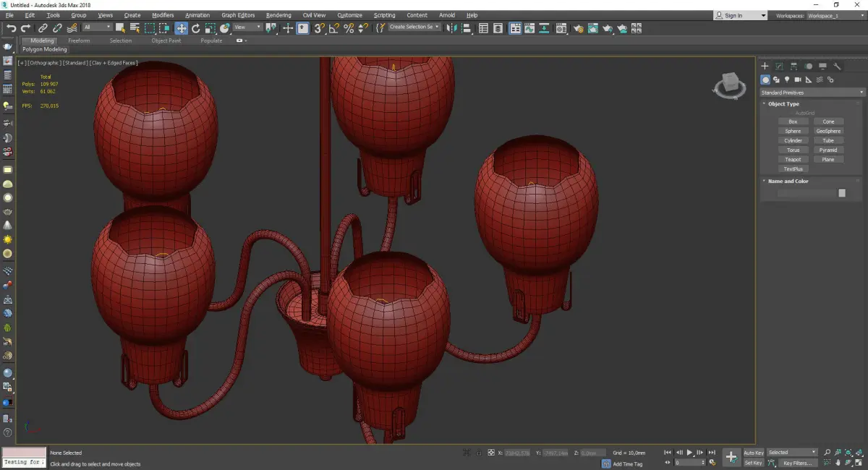Toggle the Selection Lock padlock
The width and height of the screenshot is (868, 470).
click(x=478, y=453)
